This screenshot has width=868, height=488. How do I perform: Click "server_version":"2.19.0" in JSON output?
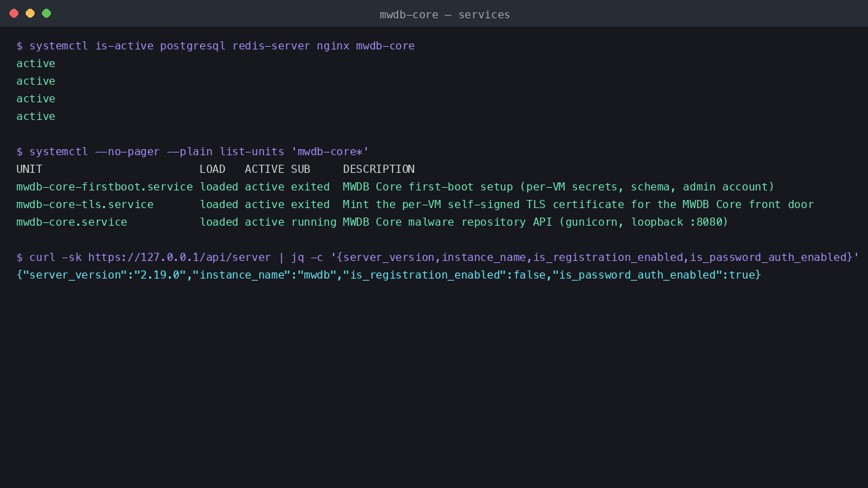tap(104, 275)
